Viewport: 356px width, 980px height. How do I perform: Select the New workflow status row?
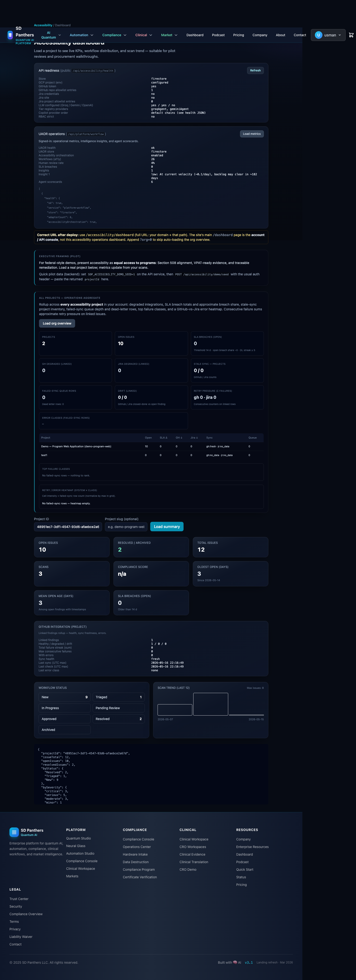click(x=64, y=697)
